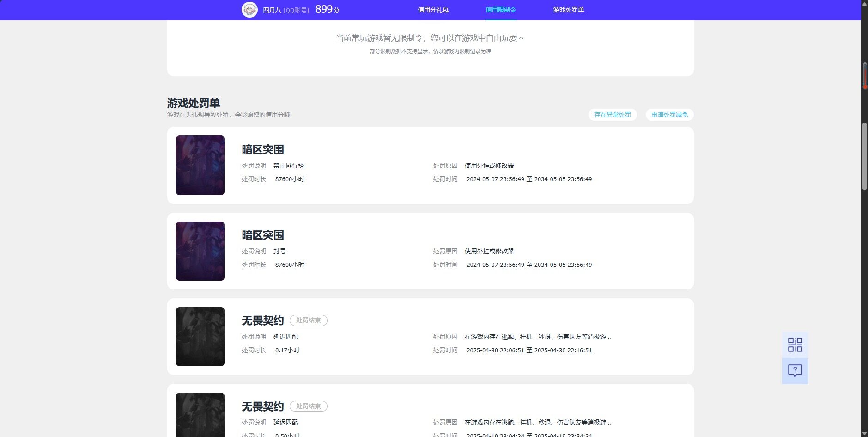868x437 pixels.
Task: Switch to 游戏处罚单 tab in header
Action: coord(569,10)
